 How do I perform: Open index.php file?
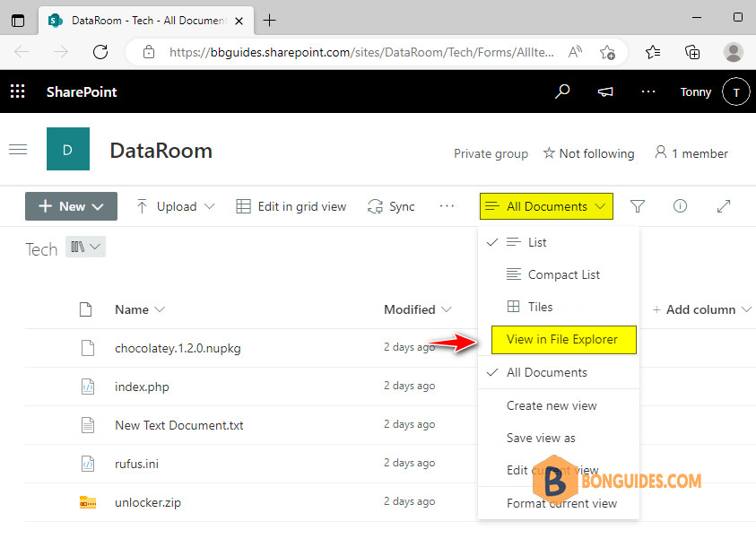click(142, 387)
